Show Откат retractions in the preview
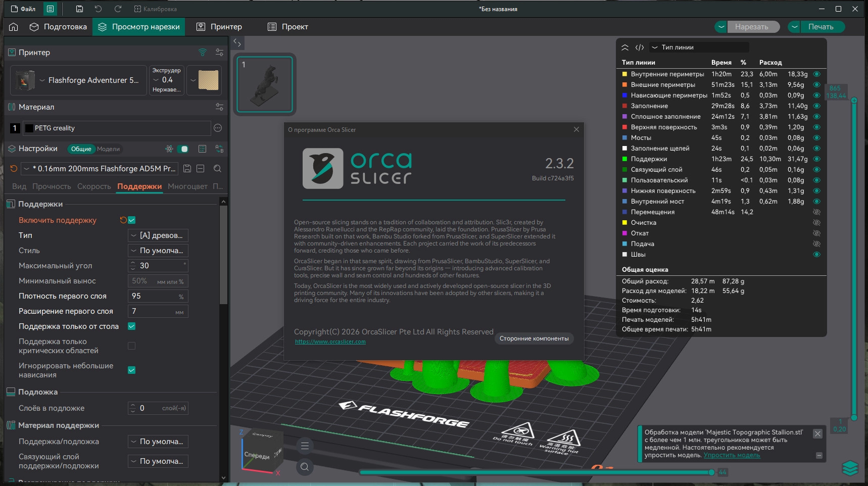The height and width of the screenshot is (486, 868). click(816, 233)
